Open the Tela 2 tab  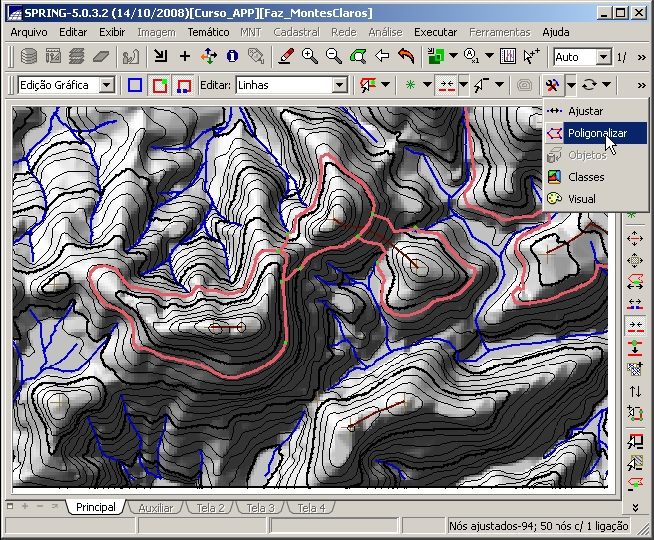point(210,508)
